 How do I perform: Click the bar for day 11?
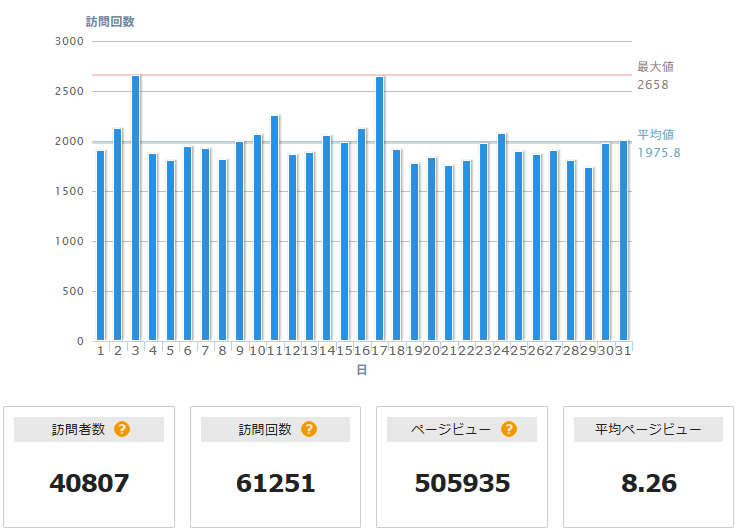pyautogui.click(x=274, y=228)
